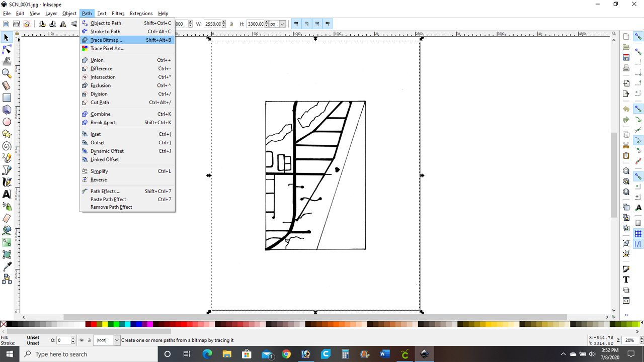Select the Gradient tool
This screenshot has height=362, width=644.
click(x=7, y=242)
